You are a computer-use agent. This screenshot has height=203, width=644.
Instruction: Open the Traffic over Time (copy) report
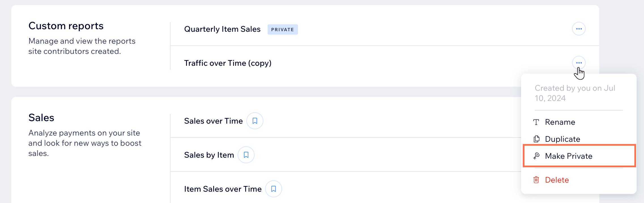point(228,63)
